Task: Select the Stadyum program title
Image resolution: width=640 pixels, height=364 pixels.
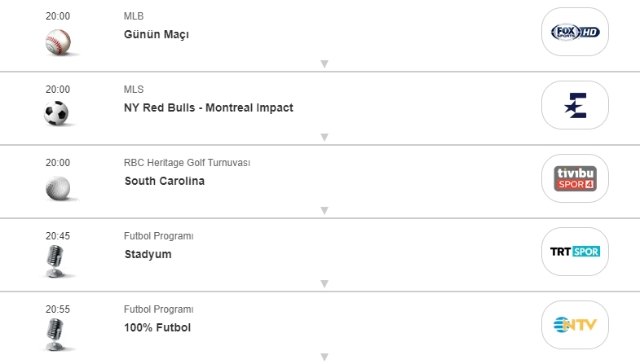Action: (x=148, y=254)
